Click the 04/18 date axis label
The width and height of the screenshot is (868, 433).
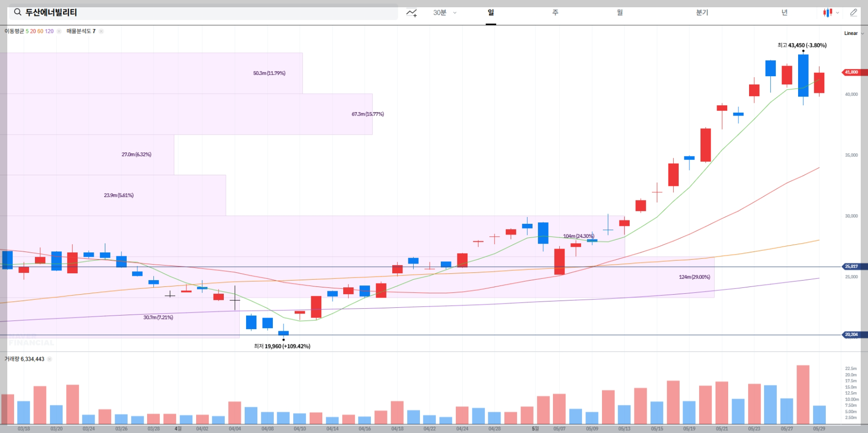tap(397, 429)
